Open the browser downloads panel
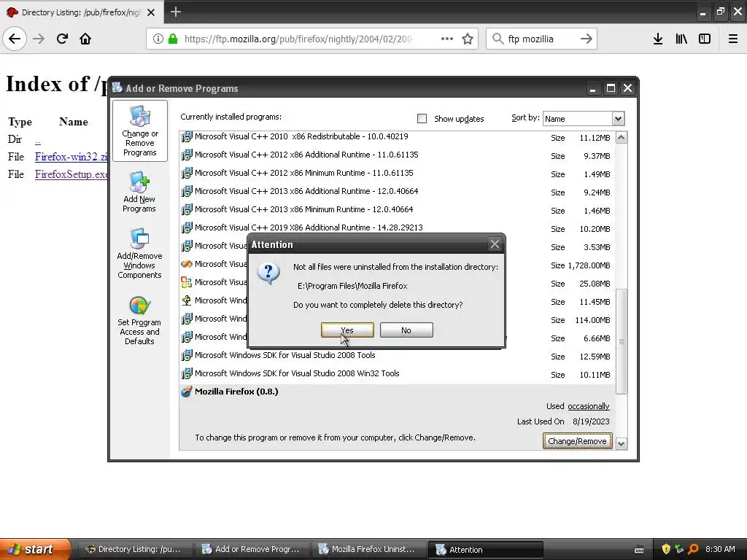Viewport: 747px width, 560px height. click(x=658, y=39)
